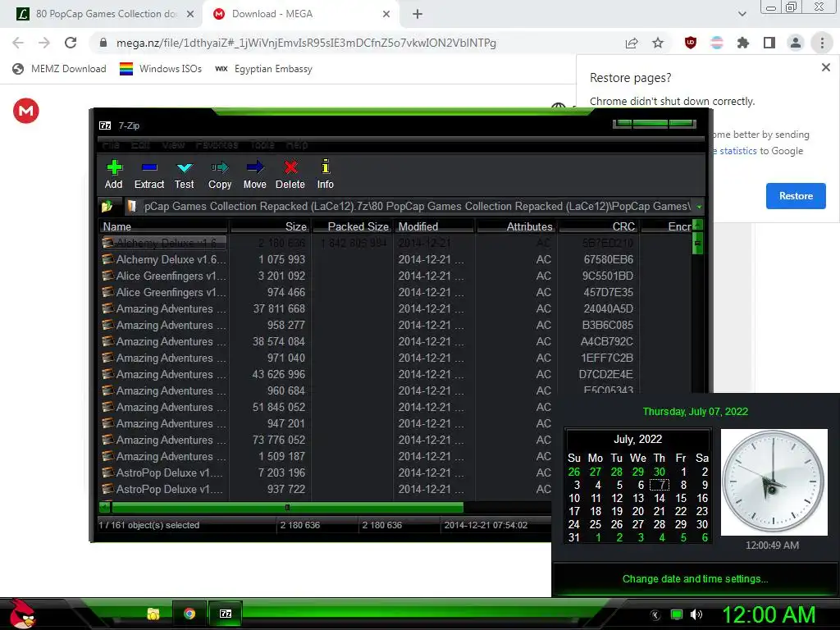The width and height of the screenshot is (840, 630).
Task: Click the Copy toolbar icon
Action: (220, 175)
